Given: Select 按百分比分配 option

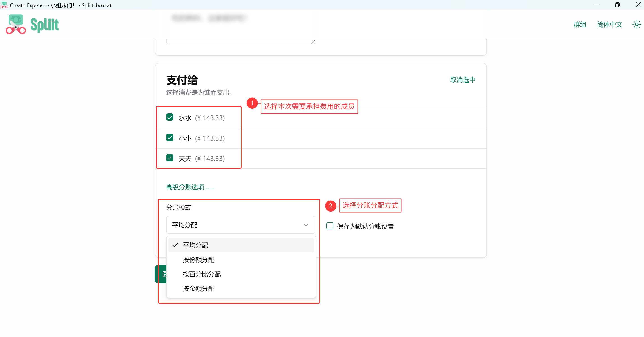Looking at the screenshot, I should pos(241,274).
